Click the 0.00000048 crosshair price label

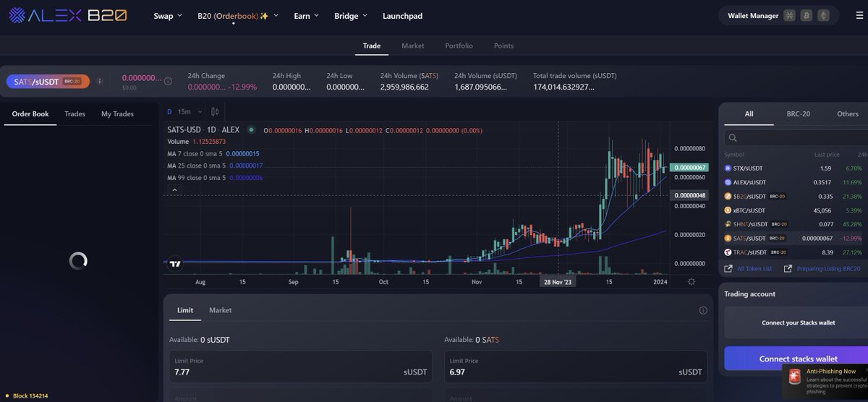[x=688, y=195]
